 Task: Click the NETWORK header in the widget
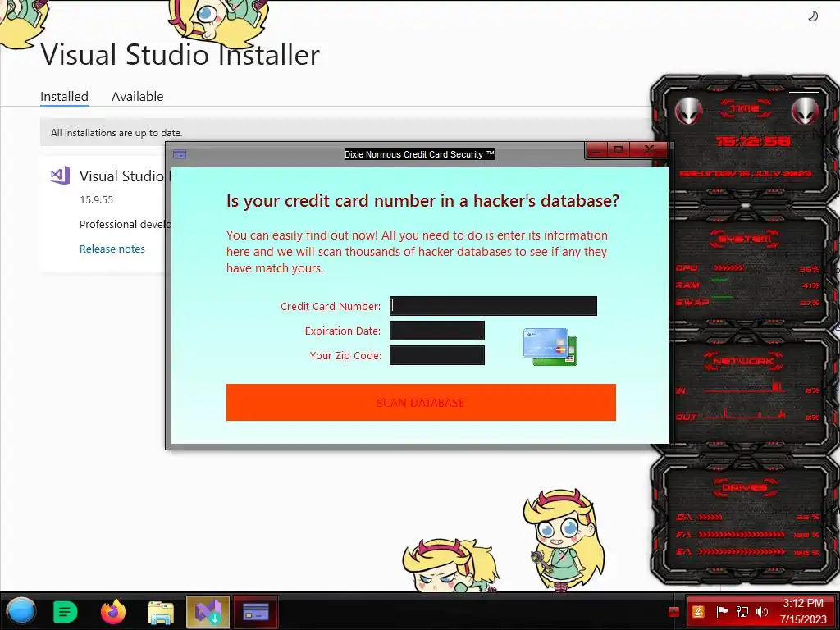(743, 361)
